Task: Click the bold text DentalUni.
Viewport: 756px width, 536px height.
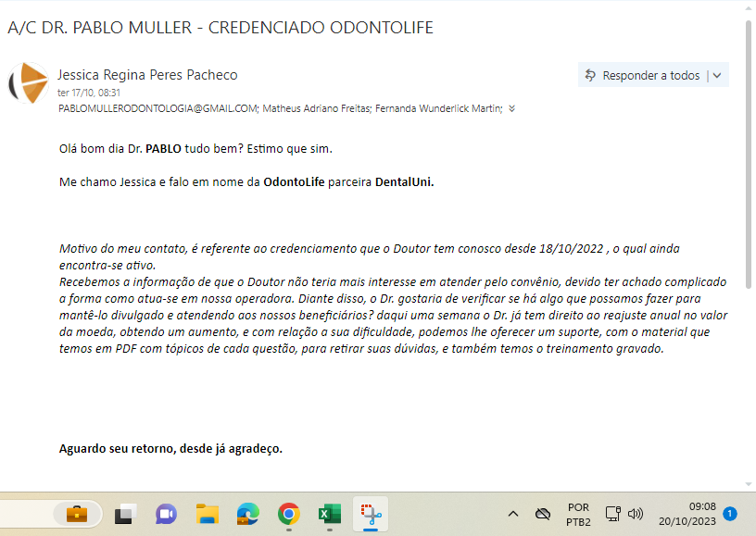Action: [x=404, y=182]
